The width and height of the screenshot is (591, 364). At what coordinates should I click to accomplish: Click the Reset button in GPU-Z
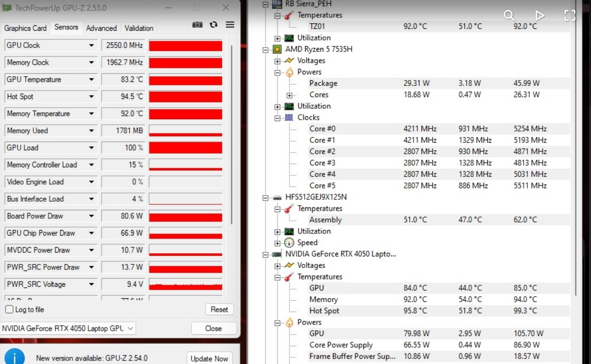coord(220,309)
